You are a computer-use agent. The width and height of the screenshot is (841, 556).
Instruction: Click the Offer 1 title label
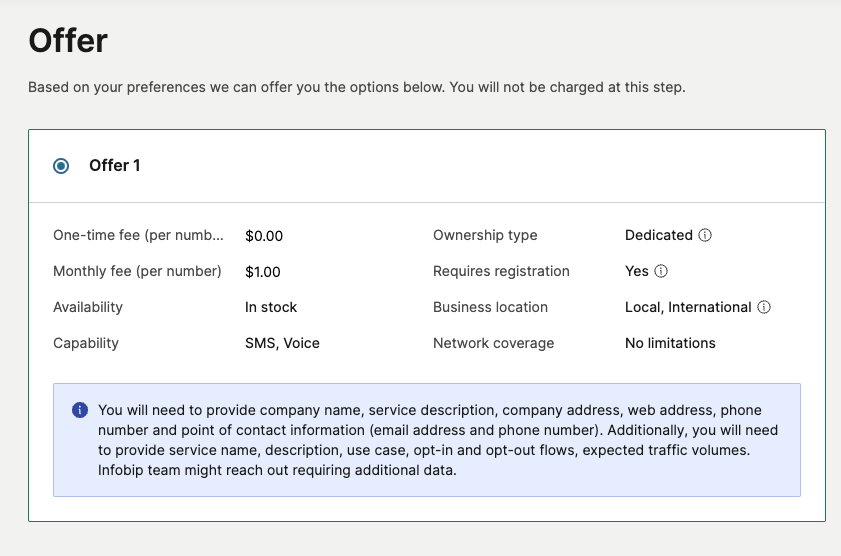tap(115, 166)
